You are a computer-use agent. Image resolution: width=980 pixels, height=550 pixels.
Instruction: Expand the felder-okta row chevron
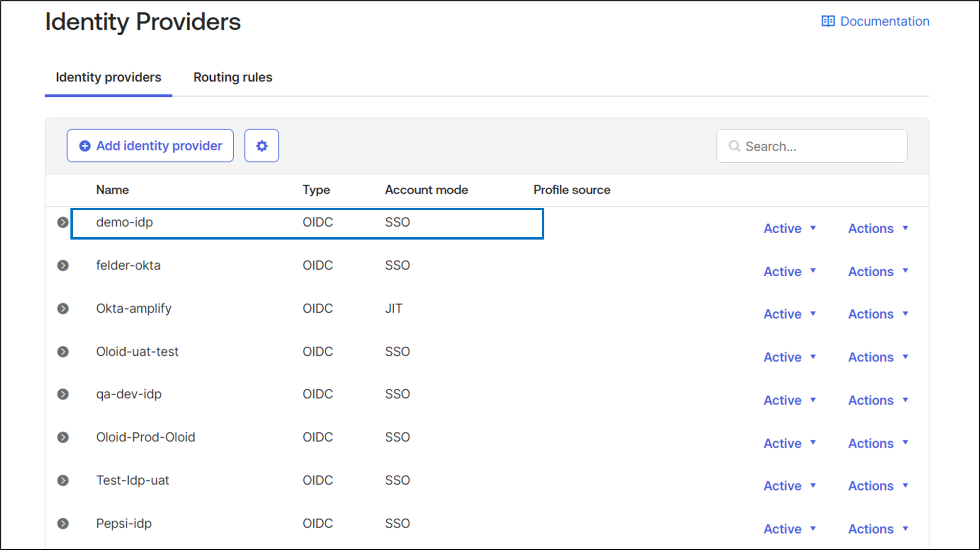click(63, 265)
